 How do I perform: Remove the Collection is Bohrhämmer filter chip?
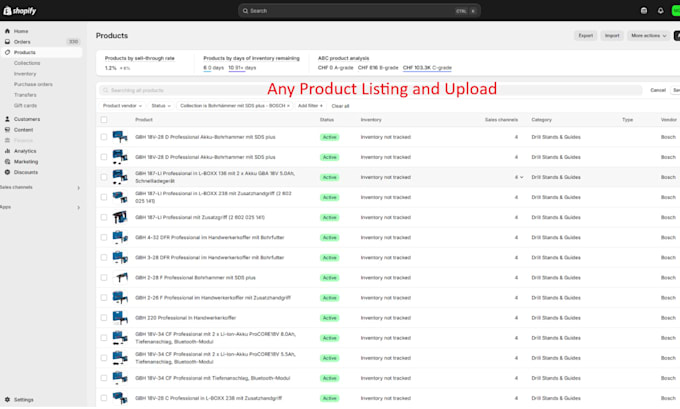[288, 106]
